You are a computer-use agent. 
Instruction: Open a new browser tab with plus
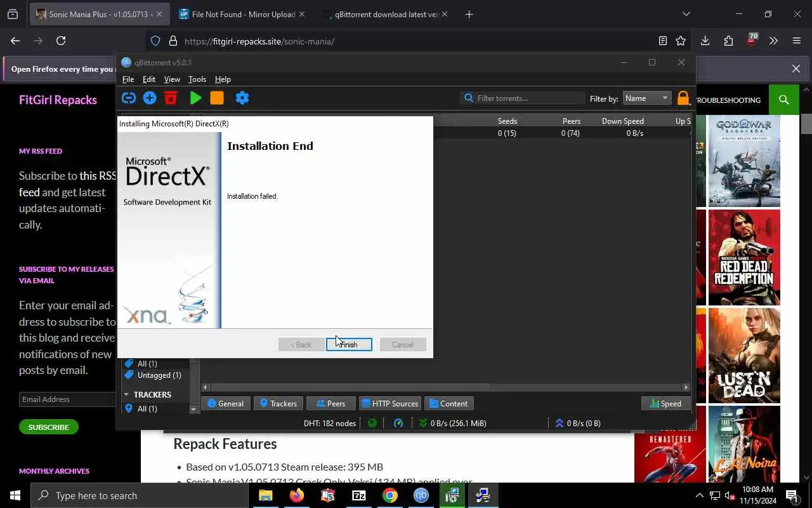(469, 14)
